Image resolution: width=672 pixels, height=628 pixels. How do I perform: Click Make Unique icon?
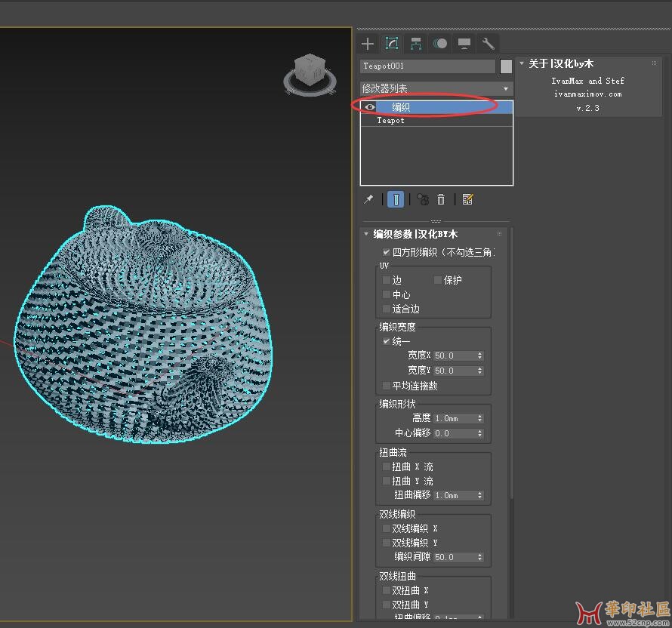tap(423, 199)
